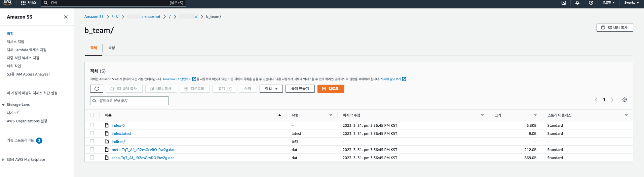Open Storage Lens 대시보드 link
The image size is (644, 177).
point(13,113)
